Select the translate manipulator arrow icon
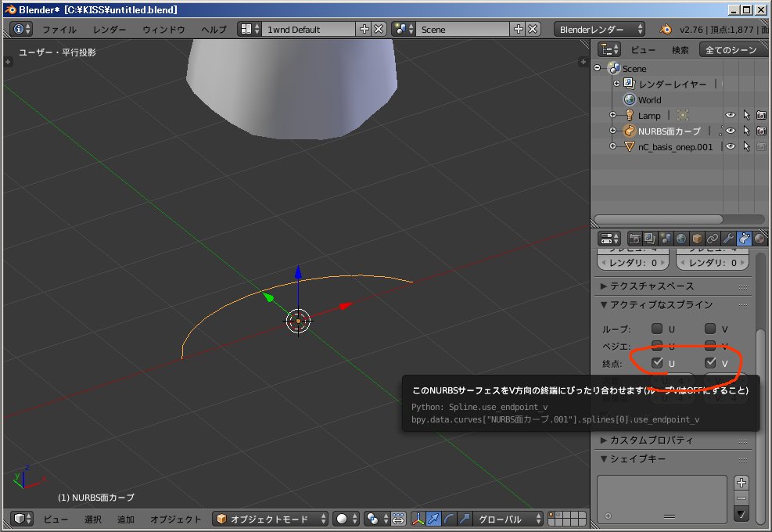The width and height of the screenshot is (772, 532). (433, 519)
